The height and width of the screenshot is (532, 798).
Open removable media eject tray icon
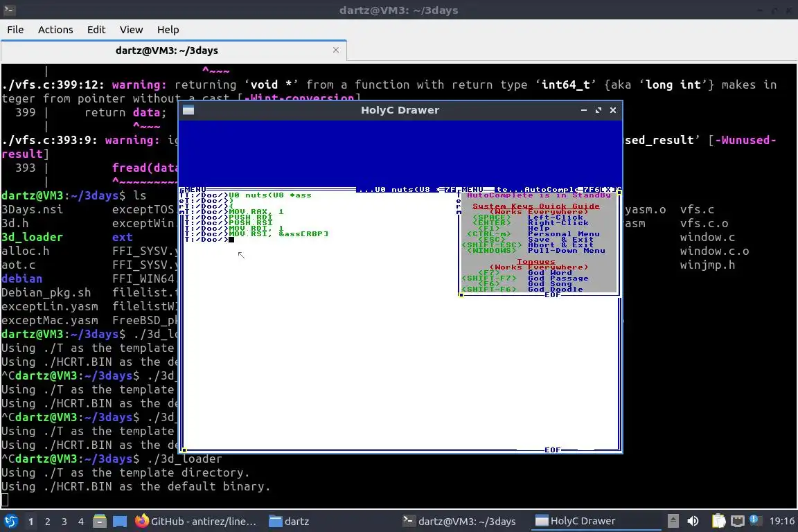coord(673,522)
